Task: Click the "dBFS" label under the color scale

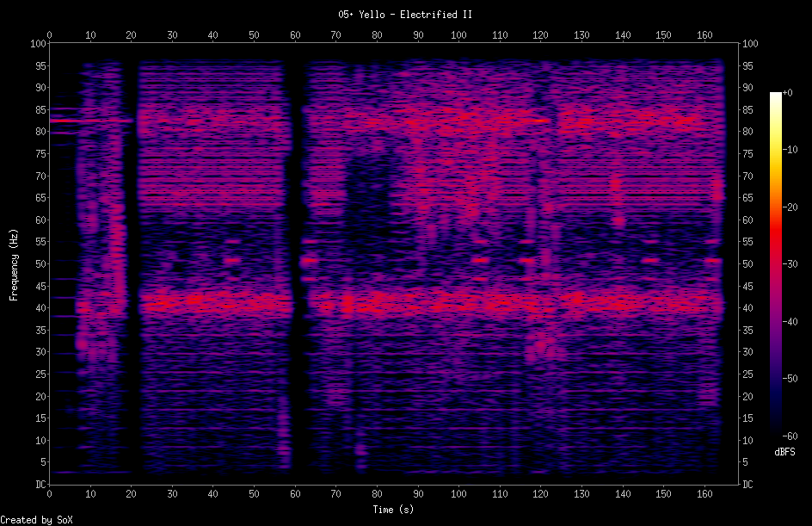Action: coord(784,452)
